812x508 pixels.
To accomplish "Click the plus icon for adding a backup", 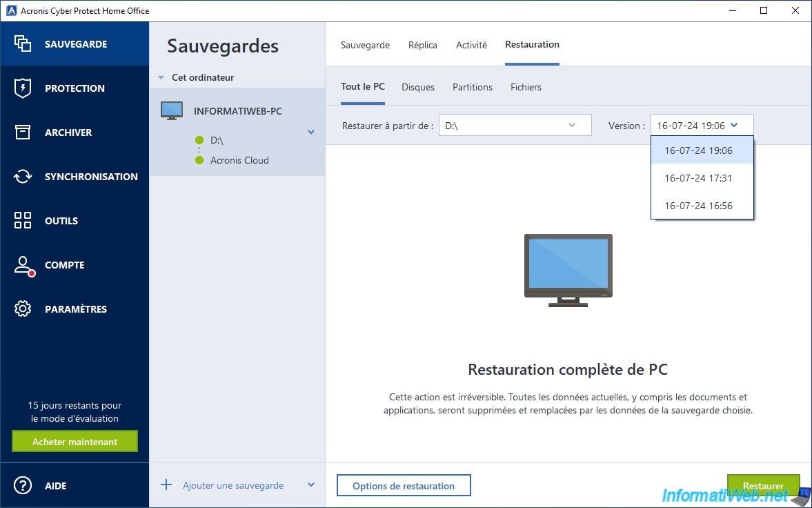I will [x=166, y=485].
